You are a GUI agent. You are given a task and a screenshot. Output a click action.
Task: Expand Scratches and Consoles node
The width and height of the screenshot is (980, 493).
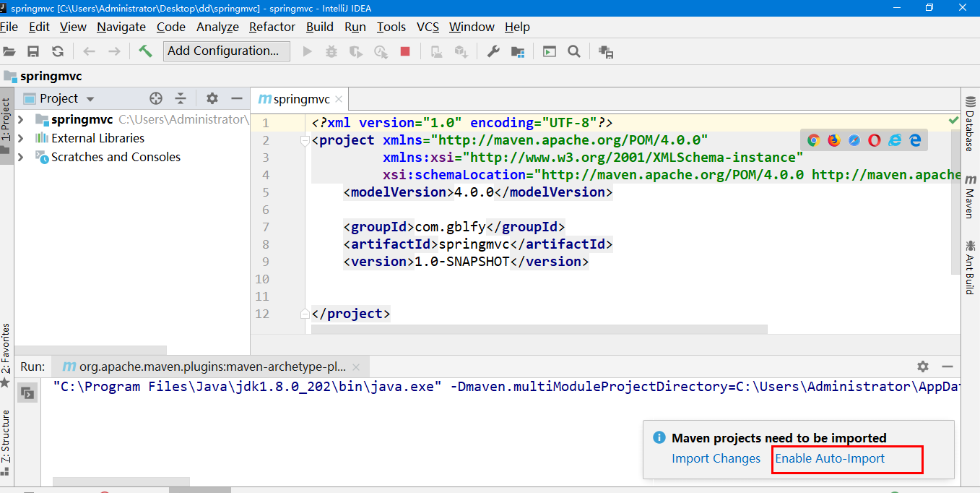point(21,157)
